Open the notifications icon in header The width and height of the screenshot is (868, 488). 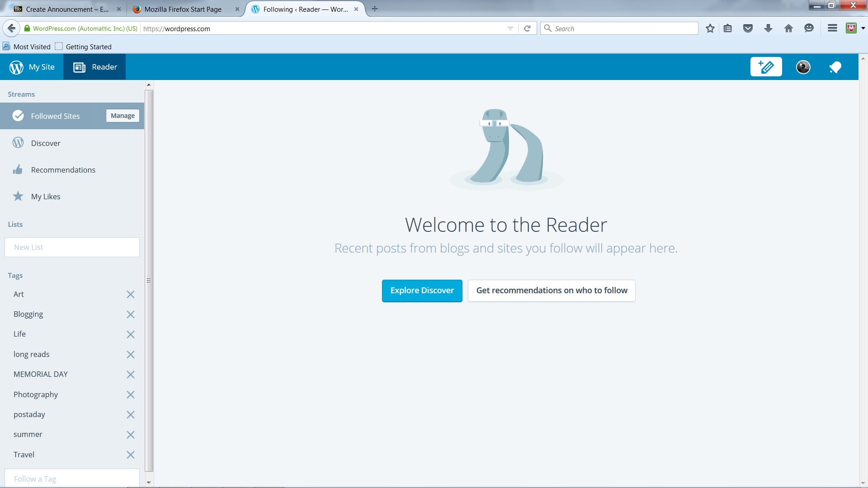tap(835, 67)
